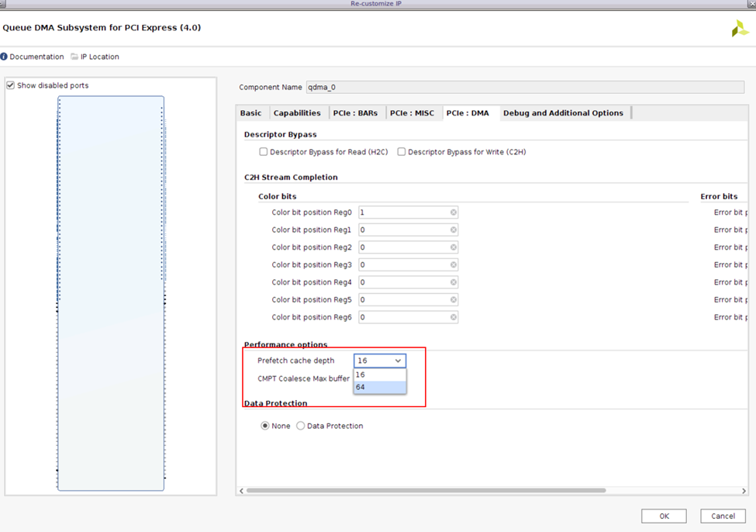This screenshot has width=756, height=532.
Task: Click the window menu icon in title bar
Action: click(x=4, y=4)
